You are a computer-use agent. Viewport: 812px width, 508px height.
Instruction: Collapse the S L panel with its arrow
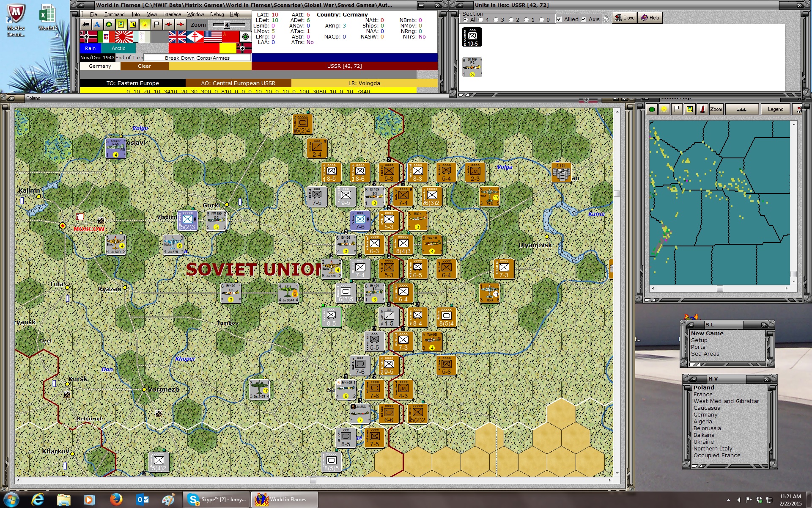pos(691,325)
